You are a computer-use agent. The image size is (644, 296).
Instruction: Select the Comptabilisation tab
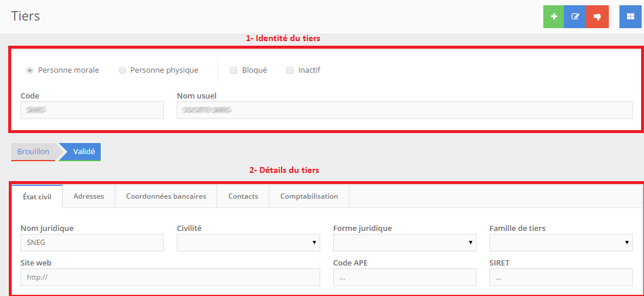[309, 196]
